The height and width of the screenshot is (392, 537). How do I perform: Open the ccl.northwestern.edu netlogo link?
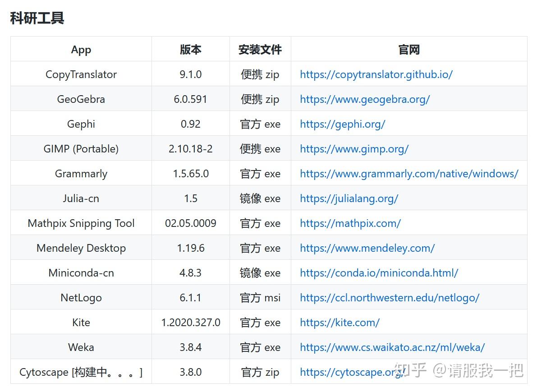point(390,298)
